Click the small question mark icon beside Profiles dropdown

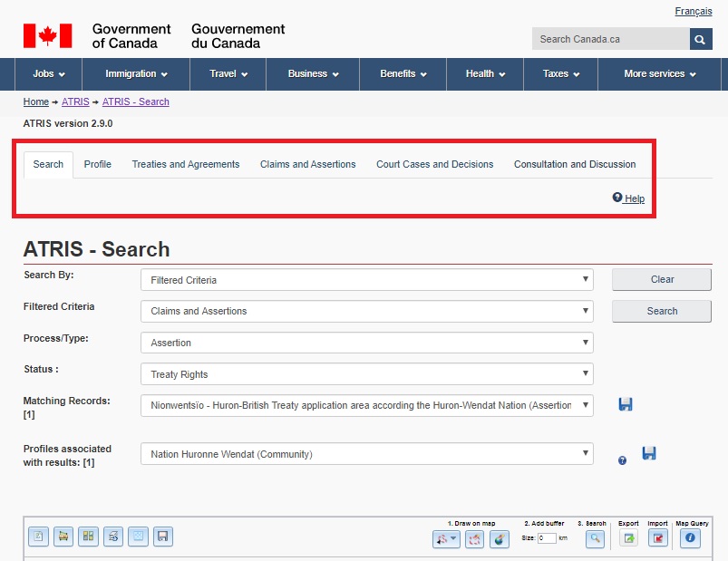[x=622, y=460]
